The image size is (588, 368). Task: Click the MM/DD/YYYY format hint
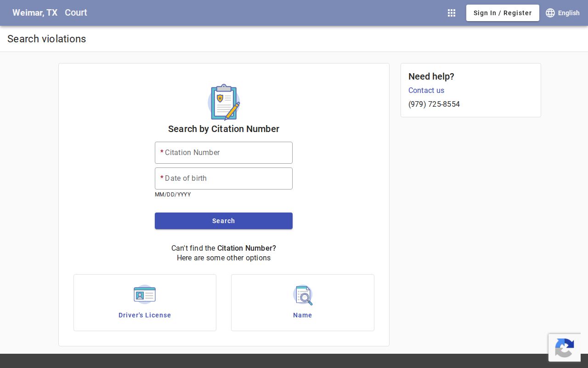pyautogui.click(x=173, y=195)
